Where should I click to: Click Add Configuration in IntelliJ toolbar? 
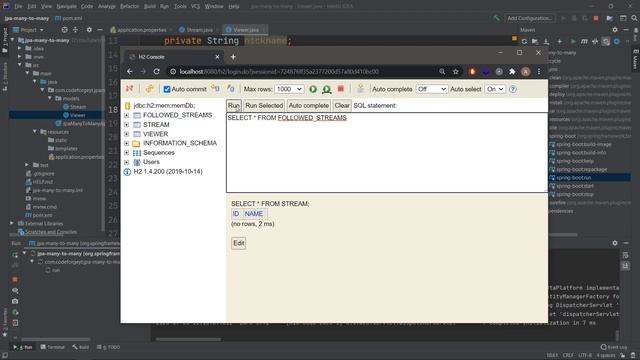tap(529, 18)
